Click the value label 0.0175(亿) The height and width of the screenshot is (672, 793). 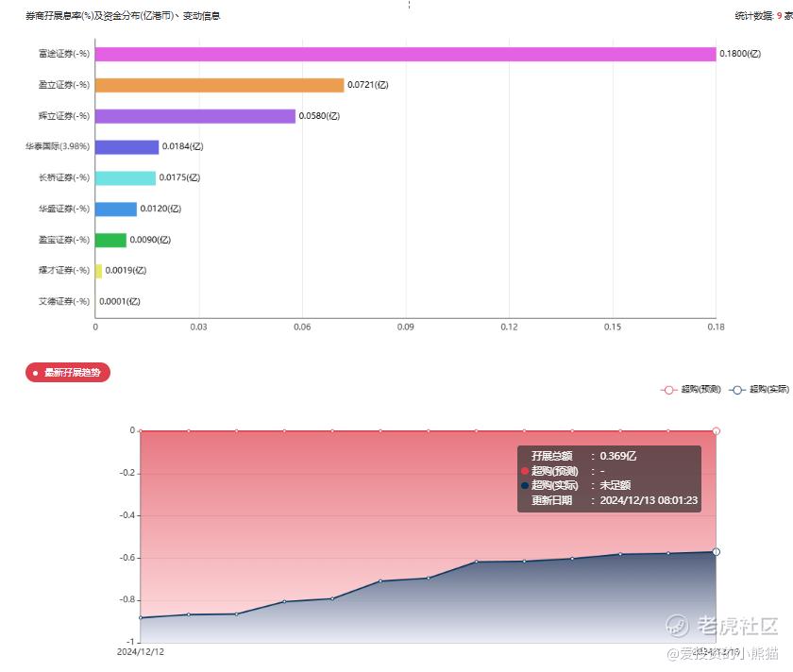point(179,177)
